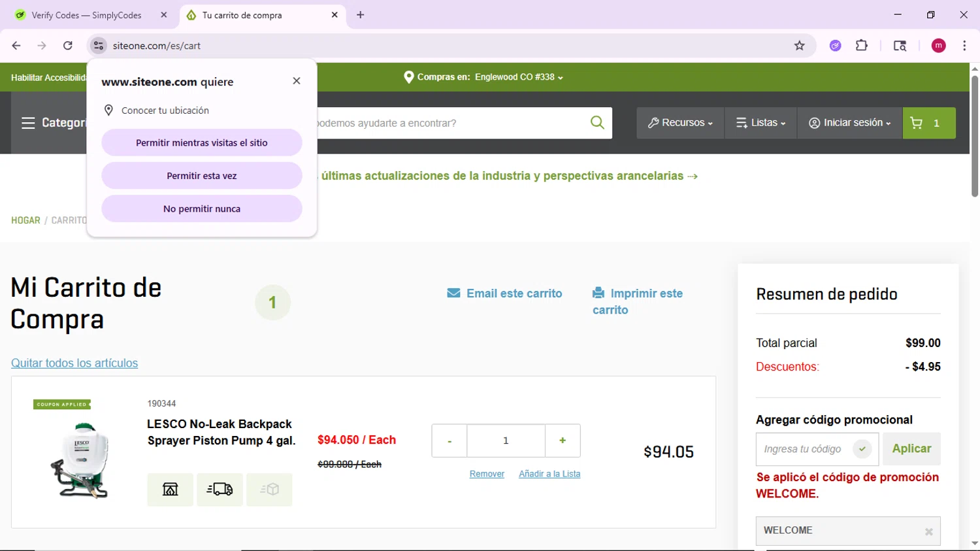Click the promo code checkmark icon
980x551 pixels.
point(862,449)
